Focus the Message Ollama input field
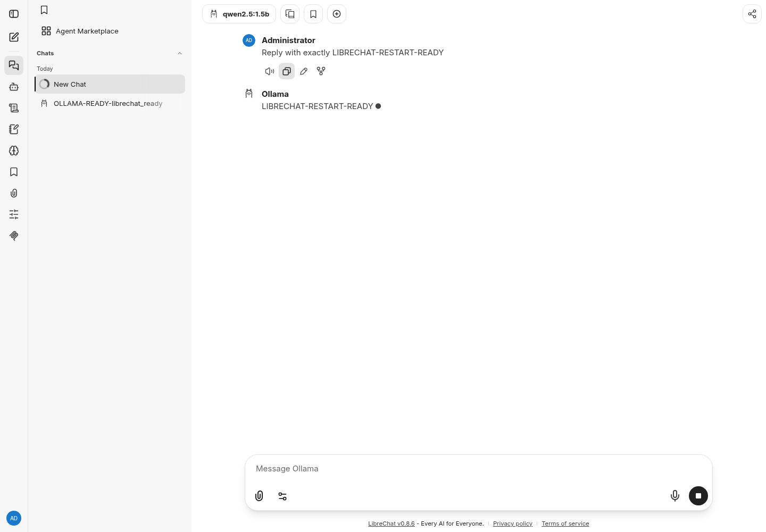The width and height of the screenshot is (766, 532). [479, 469]
